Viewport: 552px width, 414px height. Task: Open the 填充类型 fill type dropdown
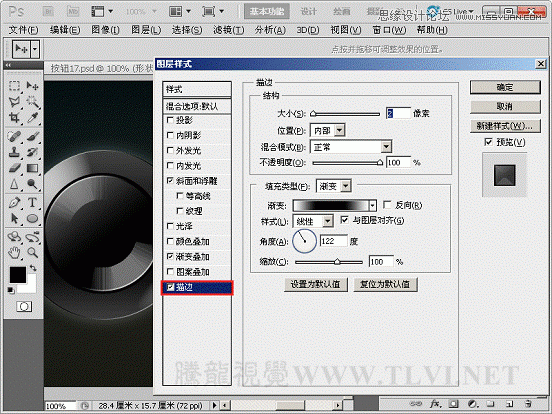coord(346,186)
